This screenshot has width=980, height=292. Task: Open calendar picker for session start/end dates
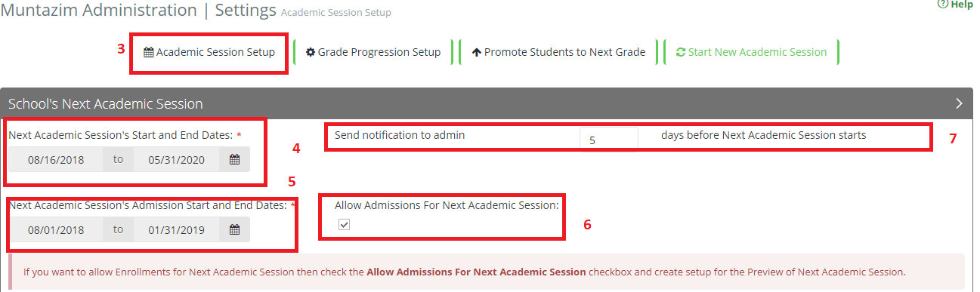234,160
